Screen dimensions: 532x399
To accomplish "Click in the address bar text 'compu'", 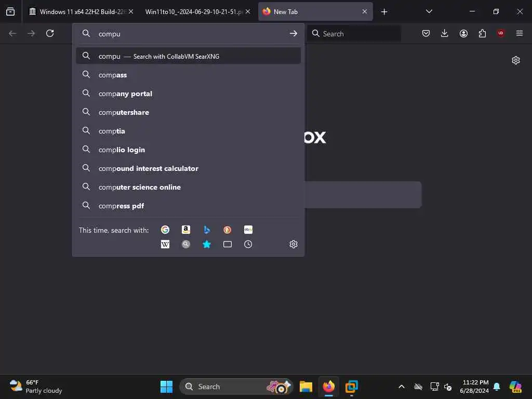I will click(x=109, y=34).
